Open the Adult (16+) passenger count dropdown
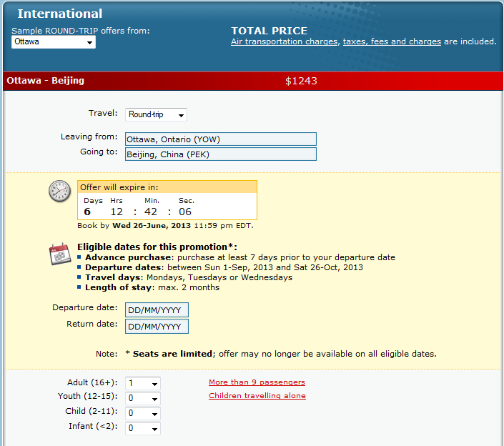Screen dimensions: 504x446 [x=142, y=384]
